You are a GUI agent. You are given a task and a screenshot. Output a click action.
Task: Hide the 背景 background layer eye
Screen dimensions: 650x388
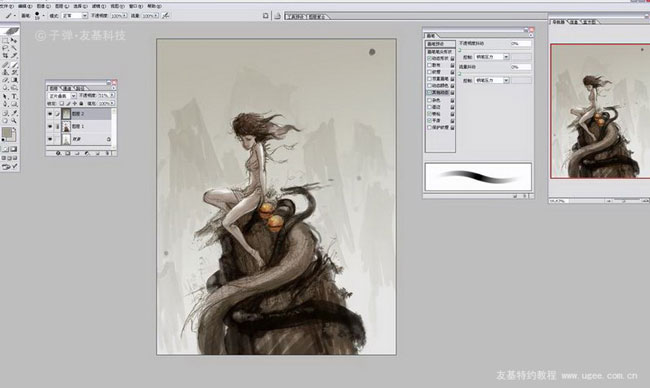[50, 139]
